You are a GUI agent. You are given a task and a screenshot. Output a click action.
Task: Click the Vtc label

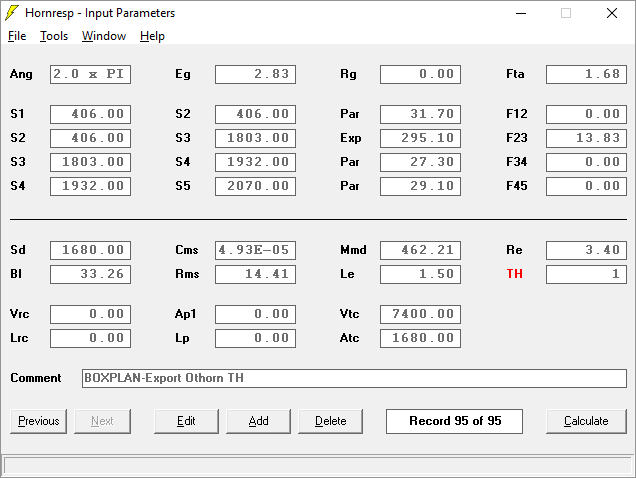[349, 314]
